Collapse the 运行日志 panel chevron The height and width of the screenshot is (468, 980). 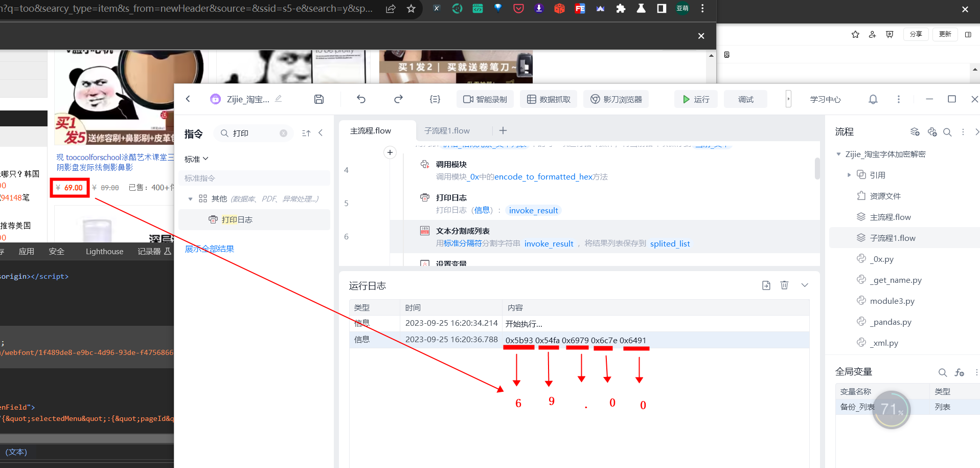pyautogui.click(x=805, y=285)
